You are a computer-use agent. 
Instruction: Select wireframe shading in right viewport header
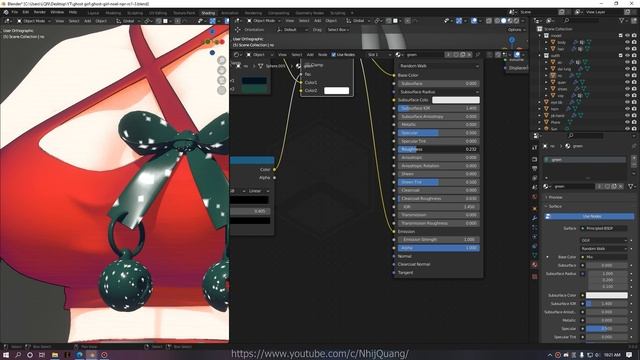click(x=497, y=20)
